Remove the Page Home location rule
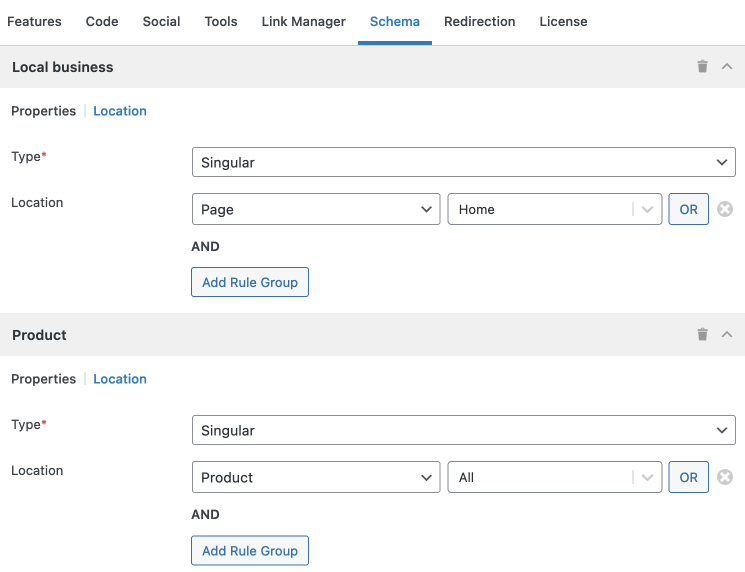Screen dimensions: 745x572 coord(725,210)
